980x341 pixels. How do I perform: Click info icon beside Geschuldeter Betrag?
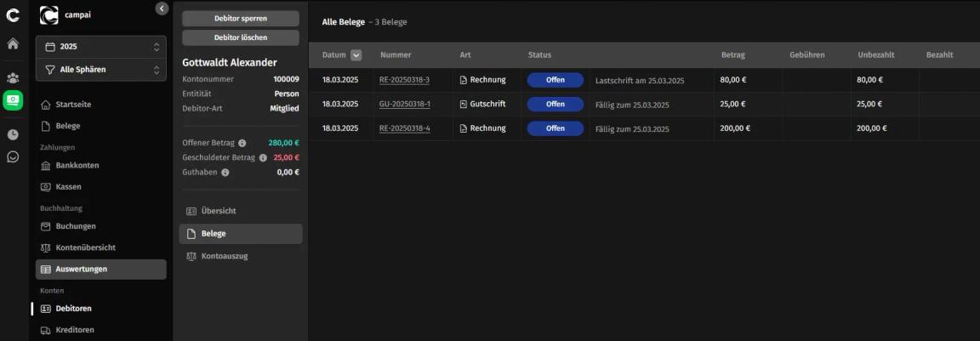coord(263,158)
